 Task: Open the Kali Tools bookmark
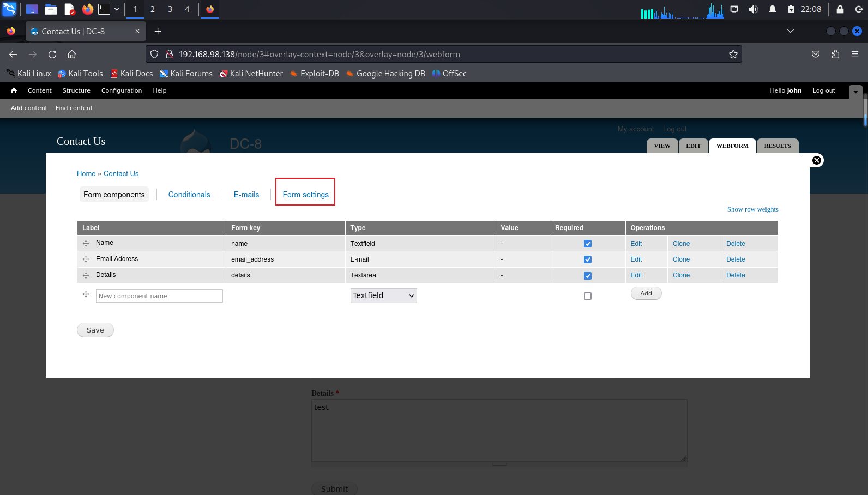click(80, 74)
